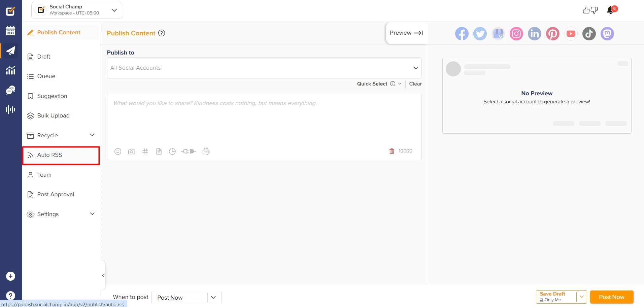Go to Queue in sidebar
The height and width of the screenshot is (307, 644).
(x=61, y=76)
